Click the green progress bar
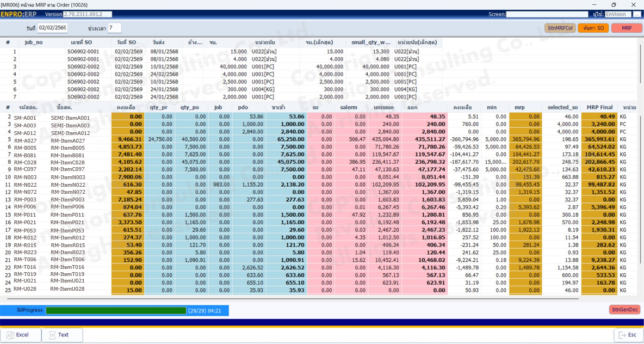Screen dimensions: 644x344 click(x=116, y=310)
